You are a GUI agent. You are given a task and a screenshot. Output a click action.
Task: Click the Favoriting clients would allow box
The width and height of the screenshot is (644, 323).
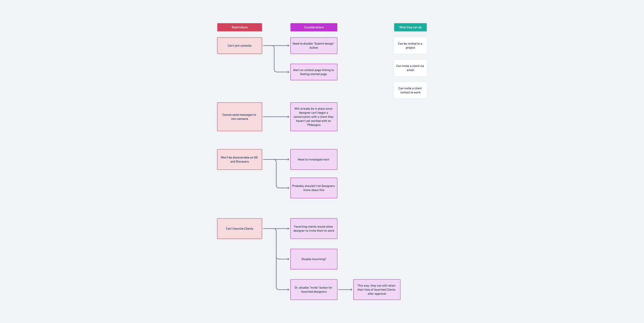coord(314,229)
